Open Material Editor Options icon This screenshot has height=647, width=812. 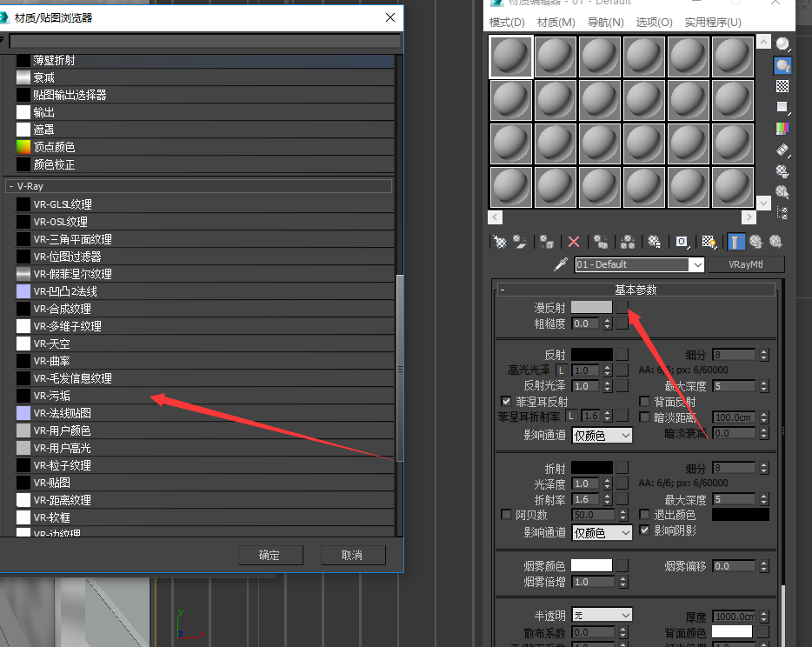[x=782, y=171]
